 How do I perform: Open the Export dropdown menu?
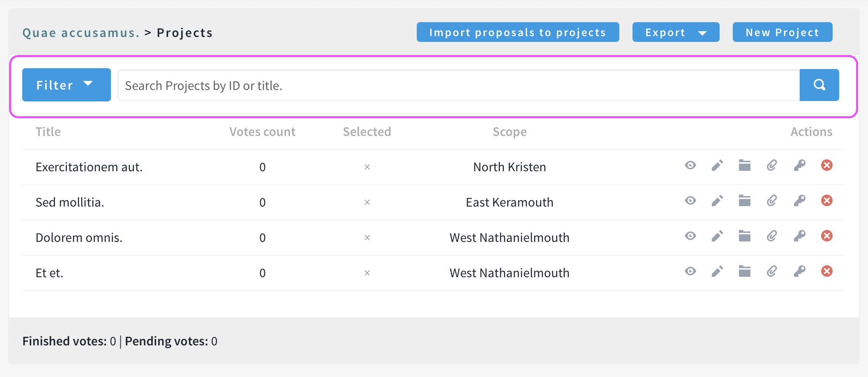676,32
